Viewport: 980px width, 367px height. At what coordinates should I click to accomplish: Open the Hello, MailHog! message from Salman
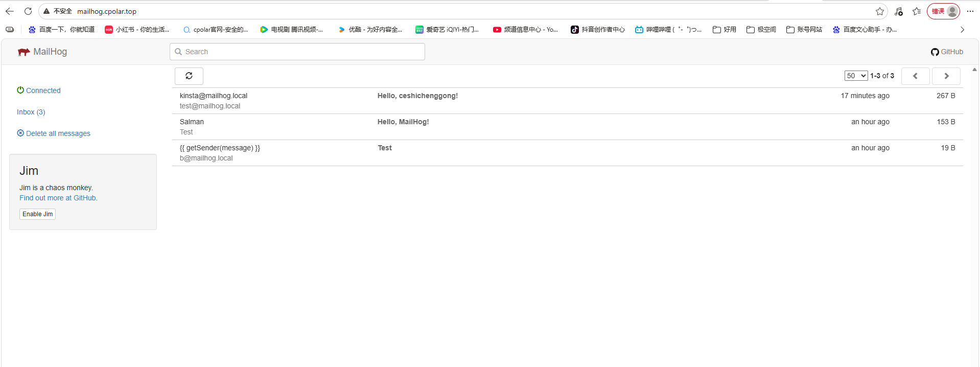(x=403, y=122)
